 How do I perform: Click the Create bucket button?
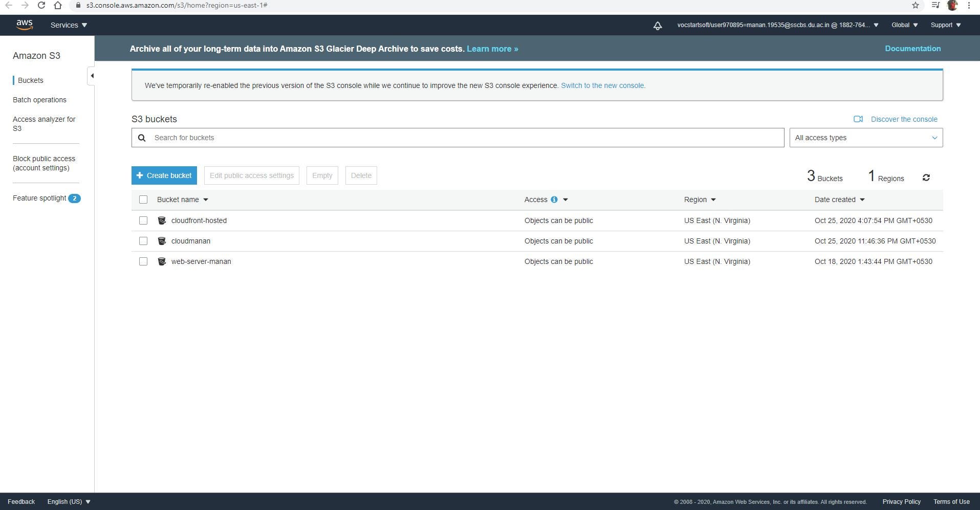[x=164, y=175]
